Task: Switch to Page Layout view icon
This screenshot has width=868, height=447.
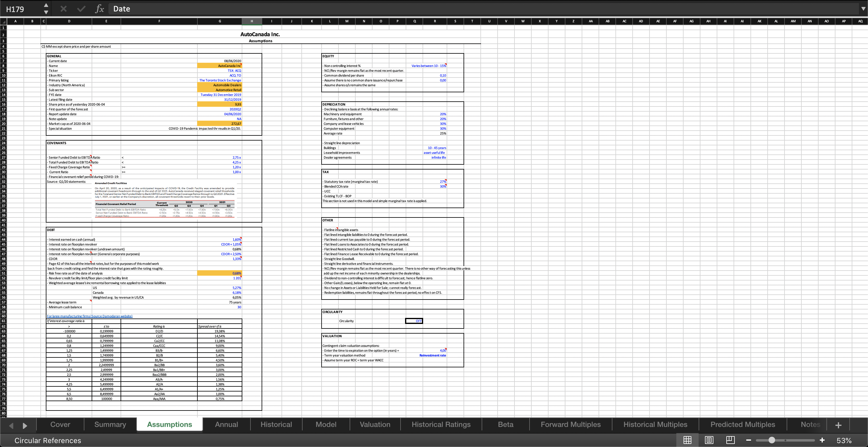Action: click(709, 440)
